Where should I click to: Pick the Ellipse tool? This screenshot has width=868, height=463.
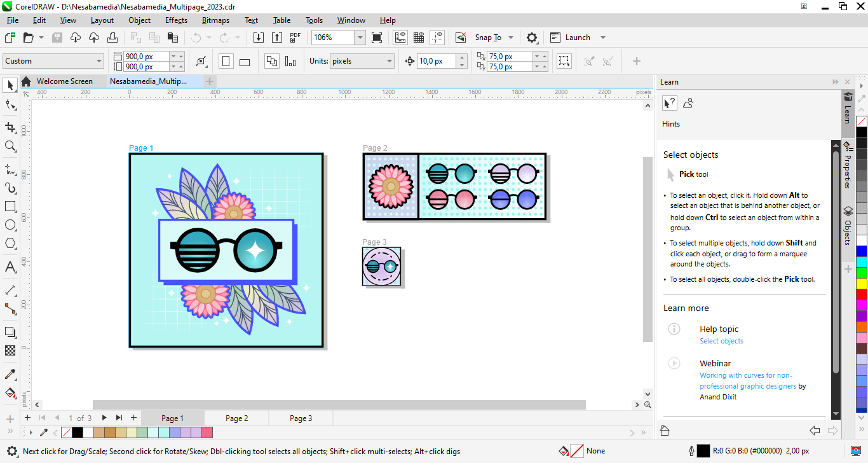pos(10,225)
